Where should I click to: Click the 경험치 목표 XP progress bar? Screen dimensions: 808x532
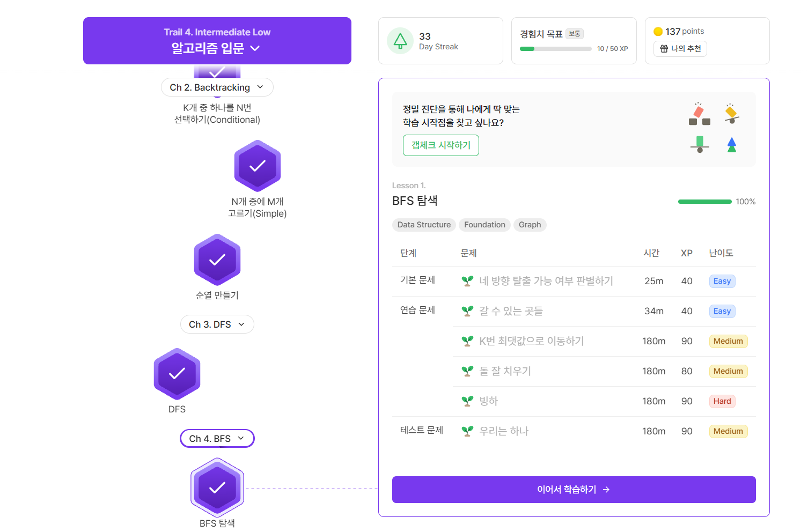(x=556, y=49)
